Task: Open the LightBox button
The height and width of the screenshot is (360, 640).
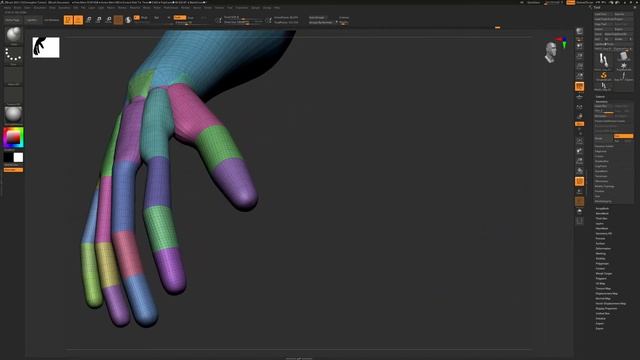Action: pos(33,20)
